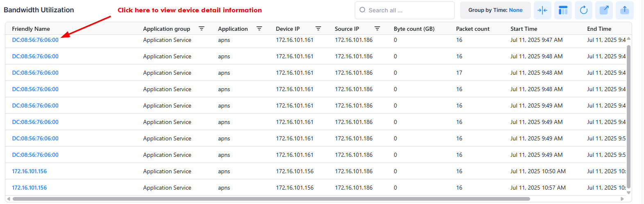Open first DC:08:56:76:06:00 device link
This screenshot has height=204, width=644.
point(35,40)
